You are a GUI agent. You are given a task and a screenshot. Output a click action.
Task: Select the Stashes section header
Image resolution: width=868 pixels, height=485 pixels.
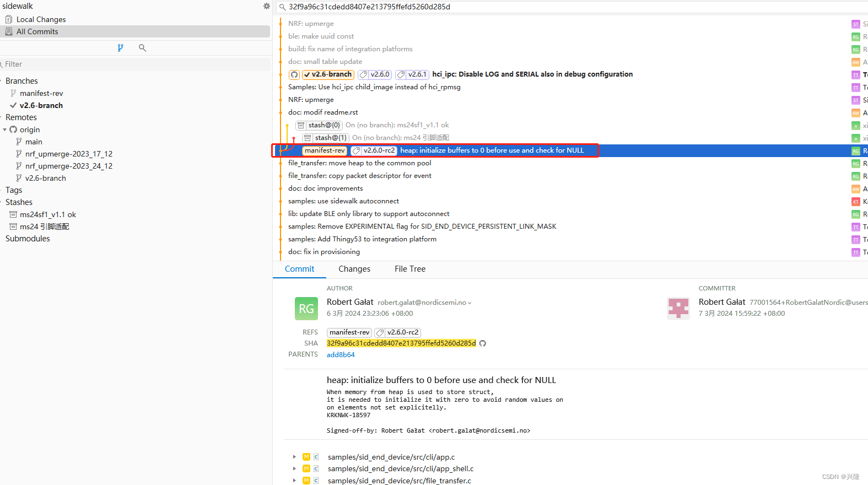click(x=19, y=202)
